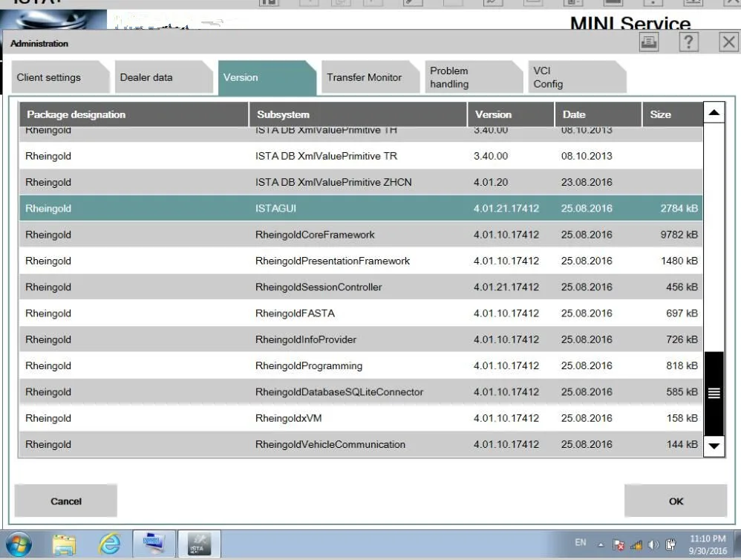The width and height of the screenshot is (741, 560).
Task: Click the Cancel button
Action: click(x=65, y=501)
